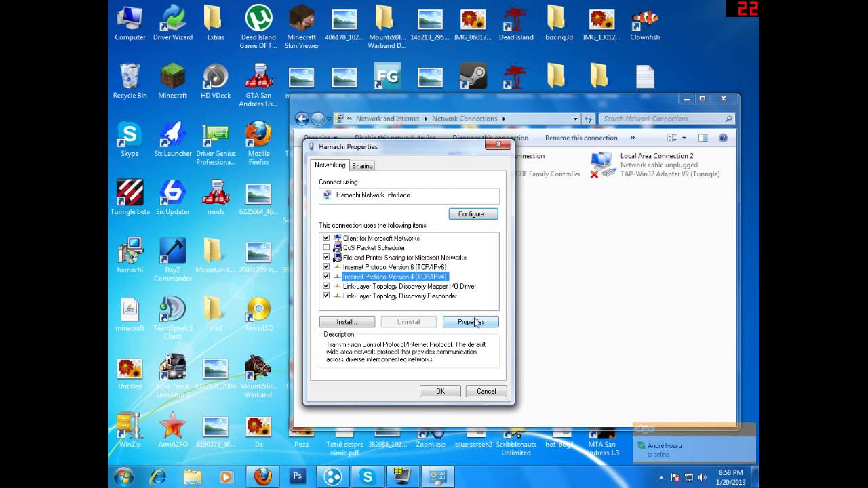
Task: Click the Help icon in Network Connections window
Action: (x=723, y=138)
